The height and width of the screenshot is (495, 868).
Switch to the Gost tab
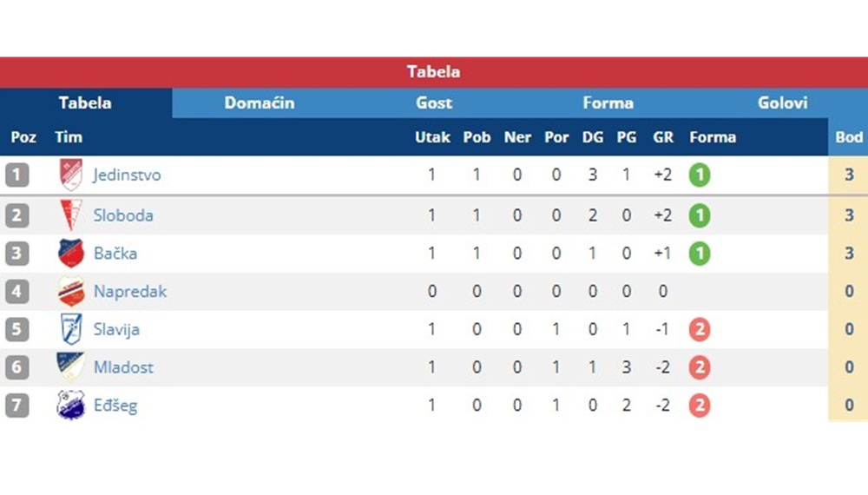[x=433, y=103]
